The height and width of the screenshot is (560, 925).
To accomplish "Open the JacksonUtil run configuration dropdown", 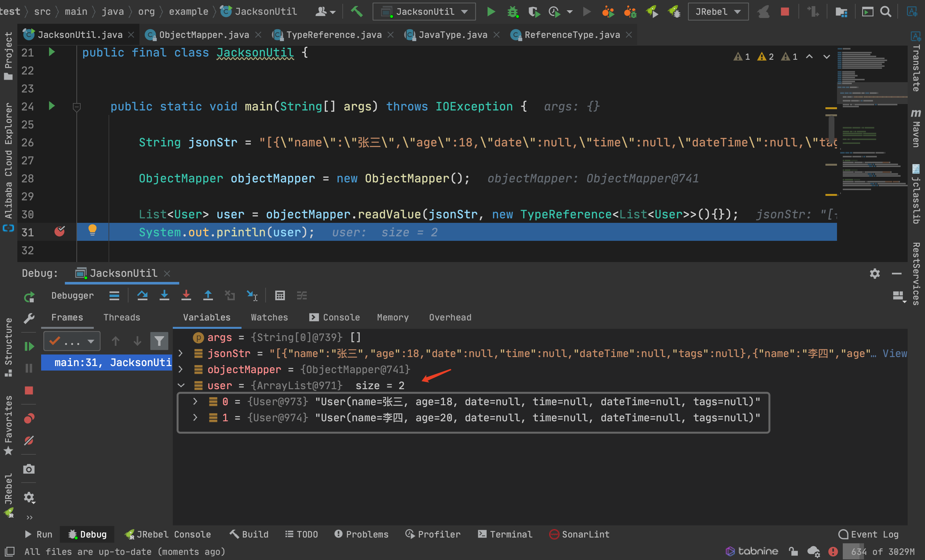I will click(424, 12).
